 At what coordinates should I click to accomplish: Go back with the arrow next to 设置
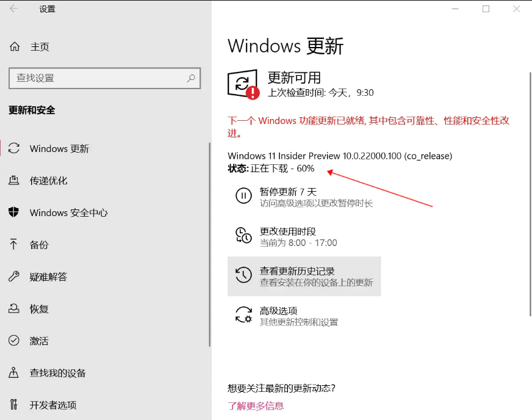coord(14,9)
